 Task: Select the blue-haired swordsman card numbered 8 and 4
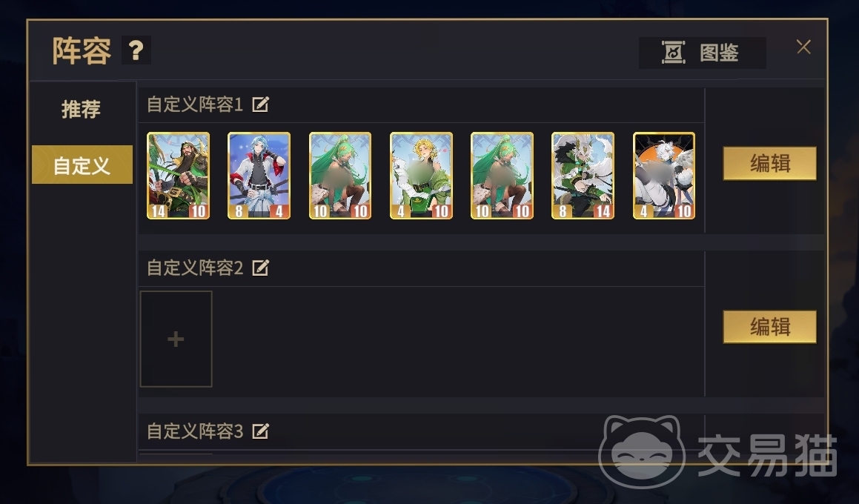pos(259,176)
